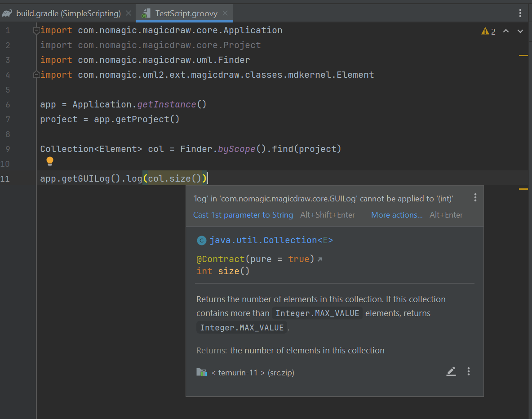Toggle import fold end marker on line 4
Screen dimensions: 532x419
click(36, 75)
